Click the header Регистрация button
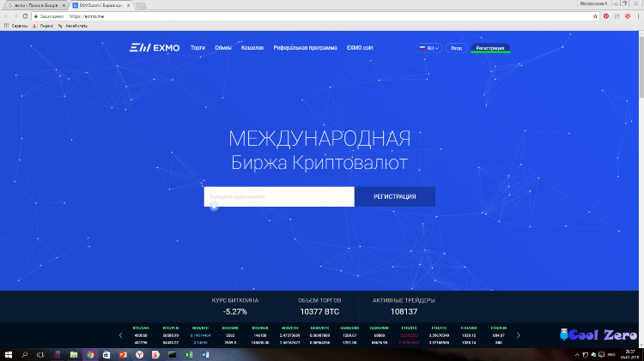This screenshot has width=644, height=361. click(x=490, y=48)
